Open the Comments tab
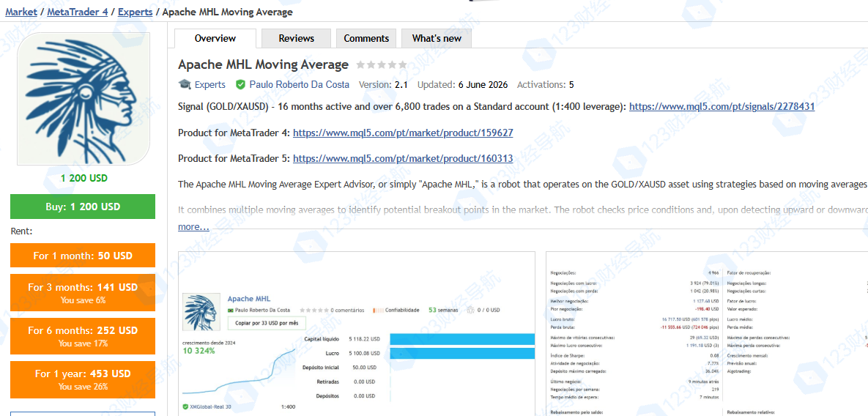Screen dimensions: 868x416 pyautogui.click(x=366, y=38)
